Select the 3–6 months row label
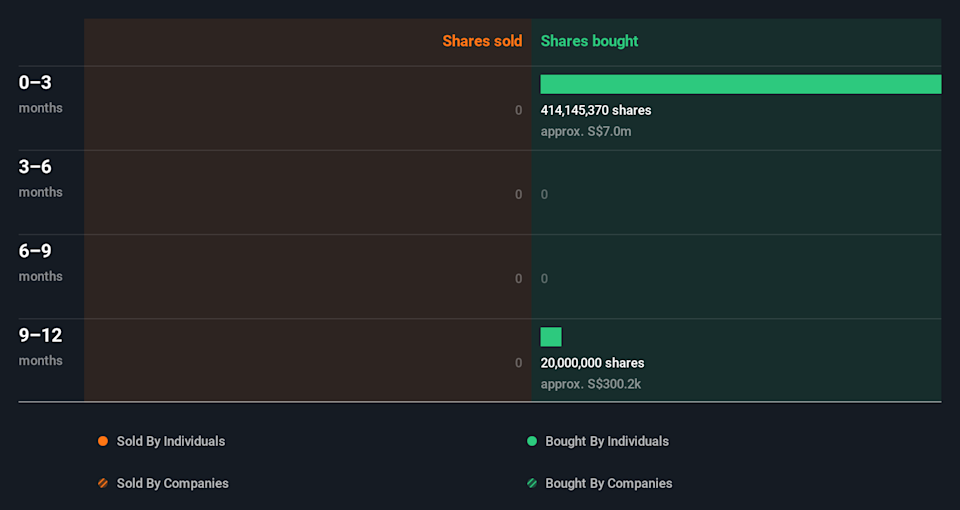 pos(40,178)
